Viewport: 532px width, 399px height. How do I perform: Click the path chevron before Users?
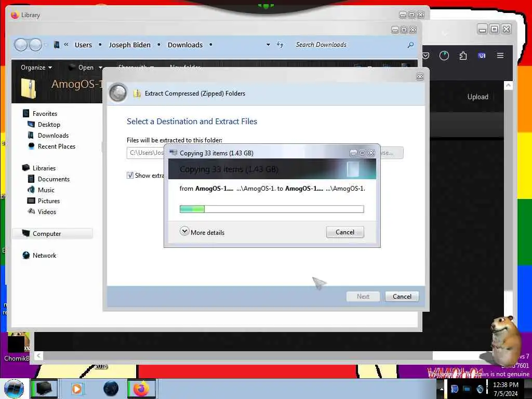click(x=66, y=45)
